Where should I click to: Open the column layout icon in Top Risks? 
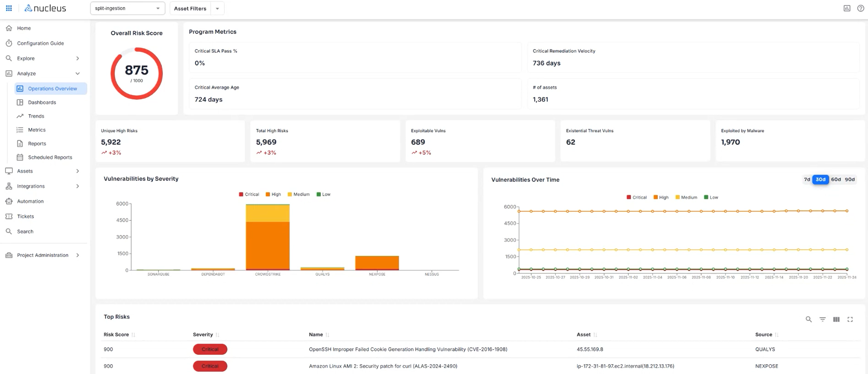click(x=836, y=319)
